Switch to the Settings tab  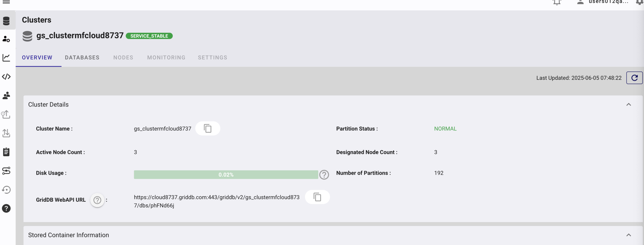click(212, 58)
